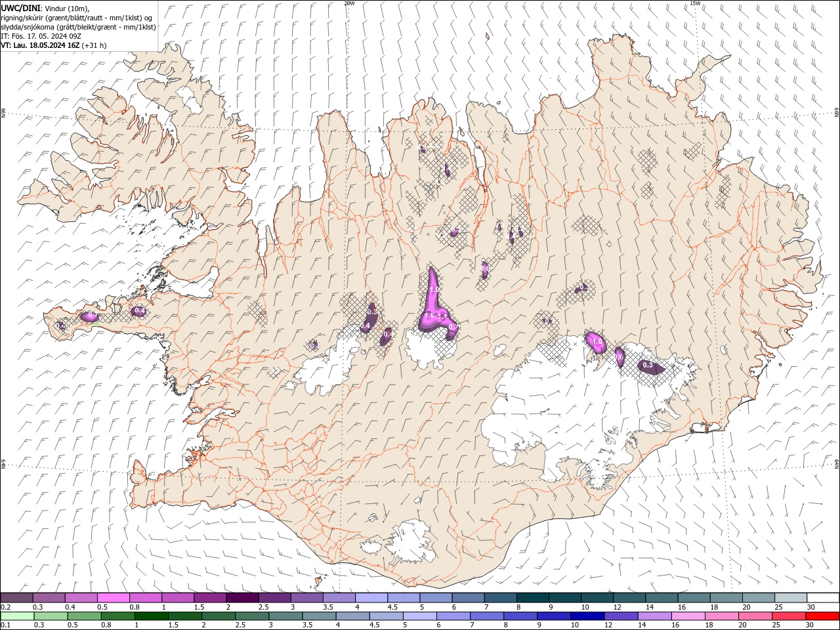Click the 'IT: Fös. 17. 05. 2024 09Z' line
The image size is (840, 630).
tap(41, 36)
